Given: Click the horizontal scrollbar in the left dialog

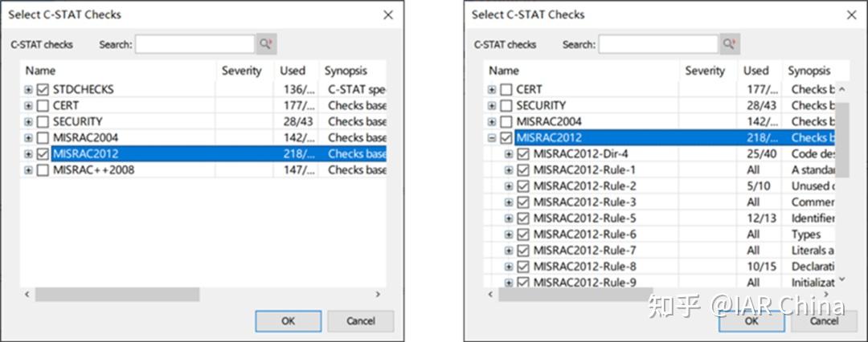Looking at the screenshot, I should [x=117, y=295].
